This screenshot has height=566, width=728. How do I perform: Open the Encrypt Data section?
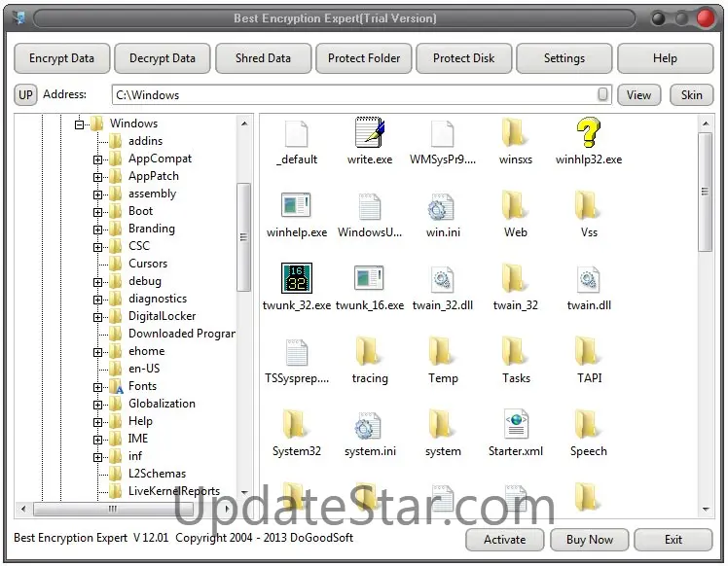click(x=61, y=58)
